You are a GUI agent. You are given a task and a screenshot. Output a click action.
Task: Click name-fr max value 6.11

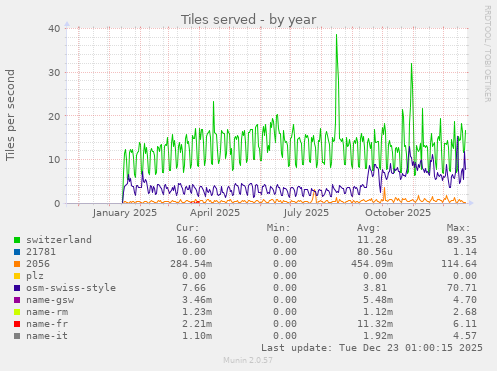(x=465, y=324)
